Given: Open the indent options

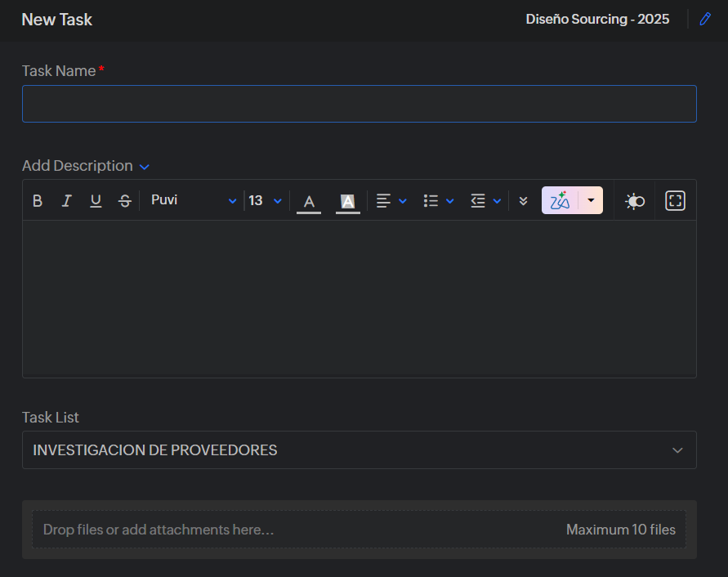Looking at the screenshot, I should [x=485, y=201].
